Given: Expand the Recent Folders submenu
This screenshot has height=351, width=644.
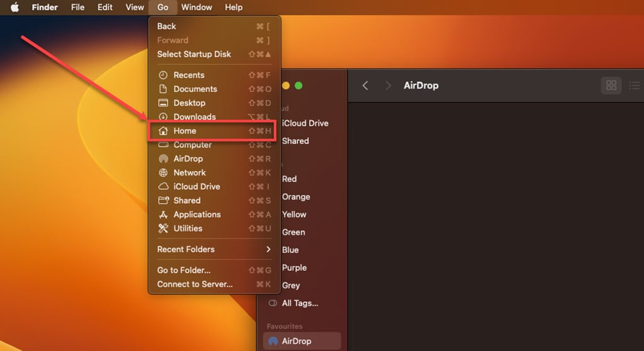Looking at the screenshot, I should pyautogui.click(x=215, y=249).
